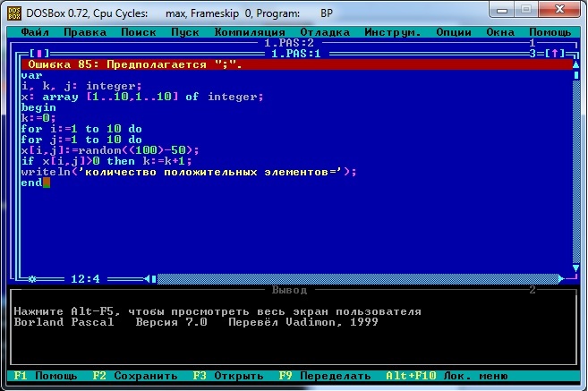588x391 pixels.
Task: Click the horizontal scrollbar right arrow
Action: point(561,278)
